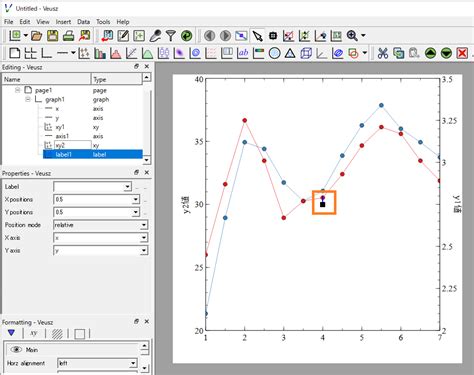Open the Help menu
Viewport: 474px width, 375px height.
click(123, 22)
